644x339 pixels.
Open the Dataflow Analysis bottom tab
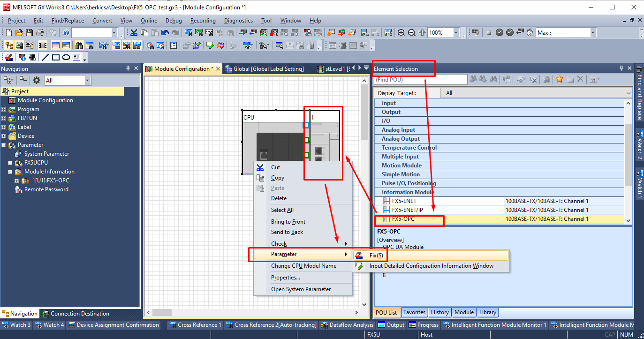tap(348, 324)
